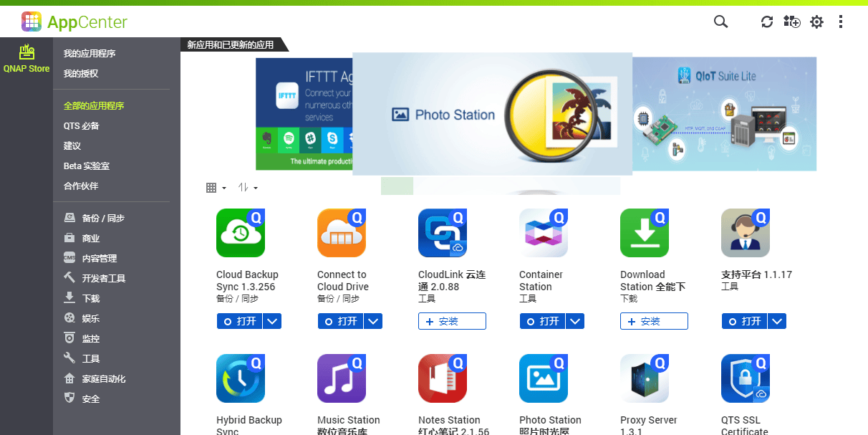This screenshot has width=868, height=435.
Task: Select 我的应用程序 in sidebar
Action: pyautogui.click(x=90, y=54)
